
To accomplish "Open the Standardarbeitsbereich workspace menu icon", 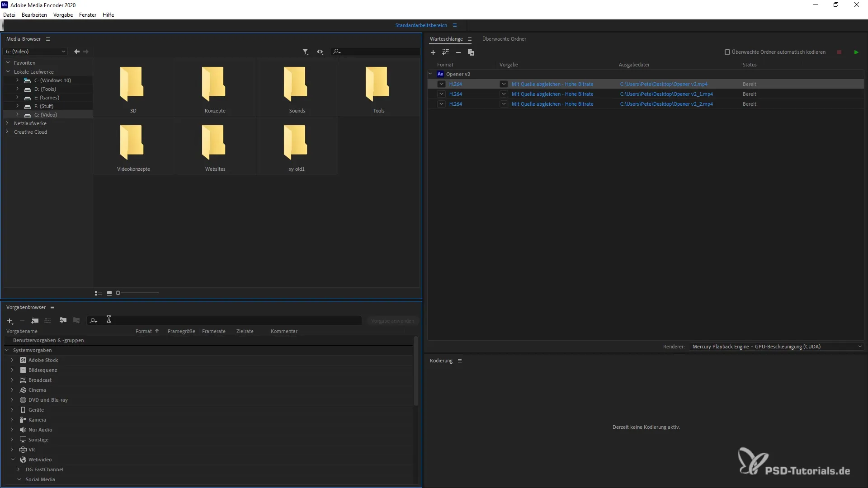I will tap(455, 25).
